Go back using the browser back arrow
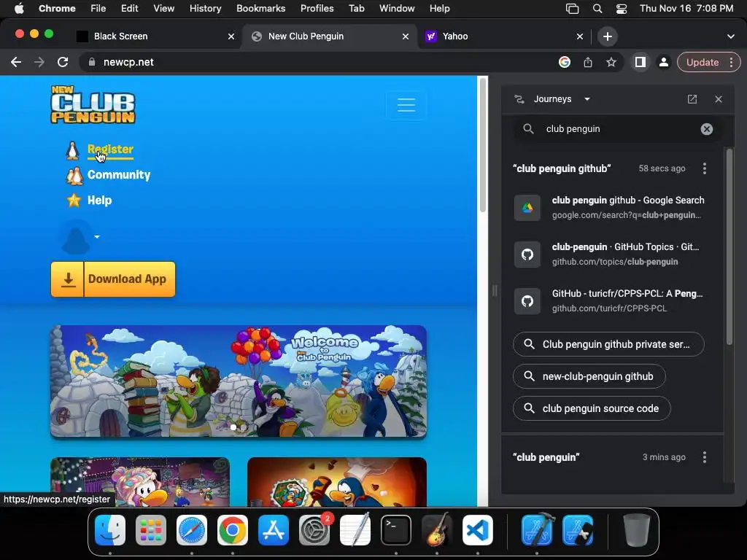 click(x=16, y=63)
